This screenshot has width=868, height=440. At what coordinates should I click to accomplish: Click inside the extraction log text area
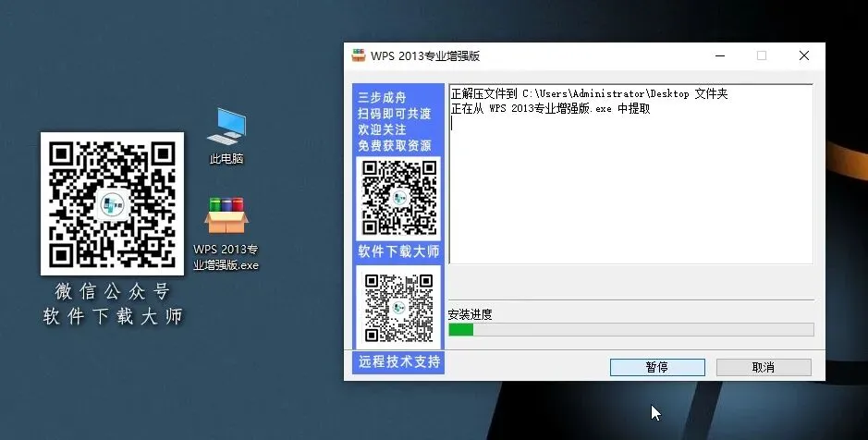point(631,174)
